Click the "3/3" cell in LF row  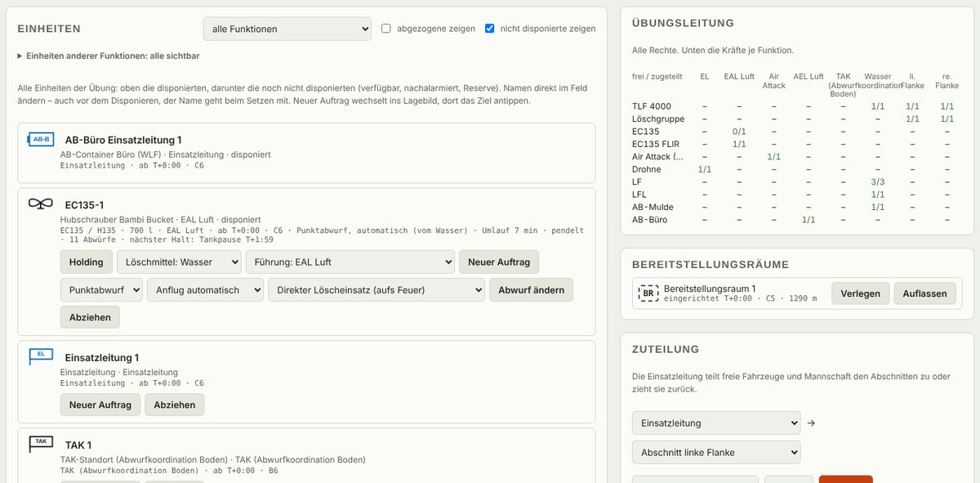[878, 182]
